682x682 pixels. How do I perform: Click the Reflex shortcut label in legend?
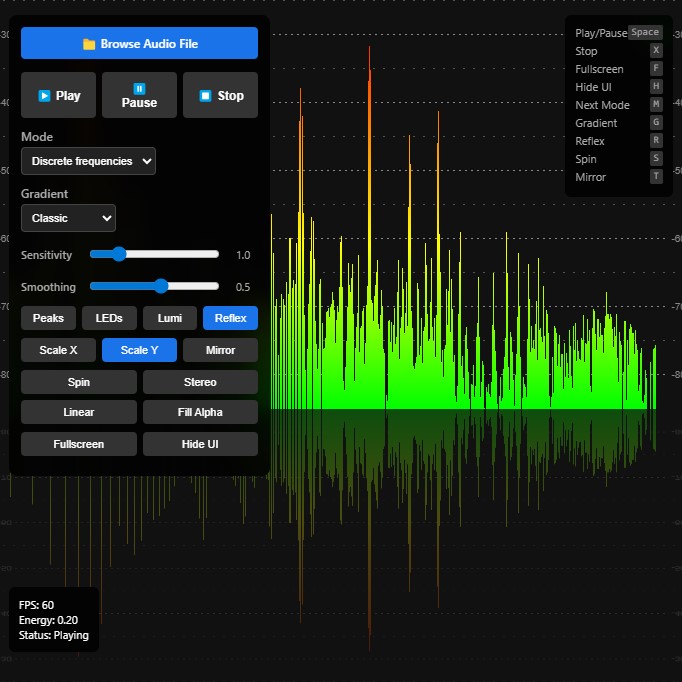[x=590, y=141]
